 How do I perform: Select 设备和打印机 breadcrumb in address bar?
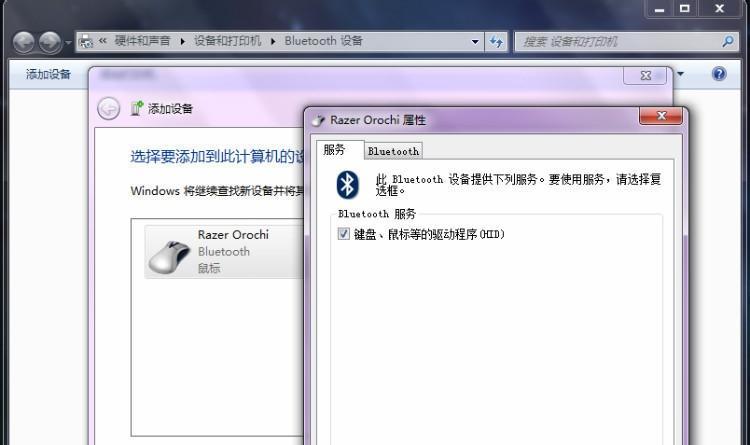[228, 41]
